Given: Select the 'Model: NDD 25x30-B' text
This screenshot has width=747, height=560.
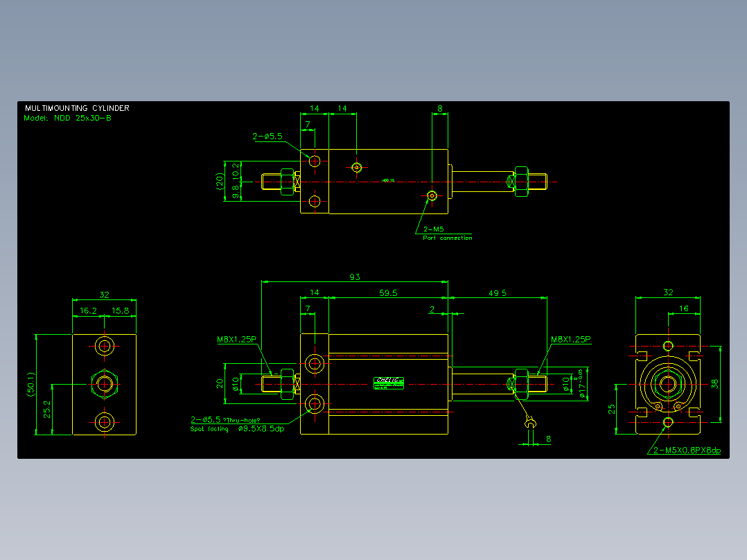Looking at the screenshot, I should (x=68, y=119).
